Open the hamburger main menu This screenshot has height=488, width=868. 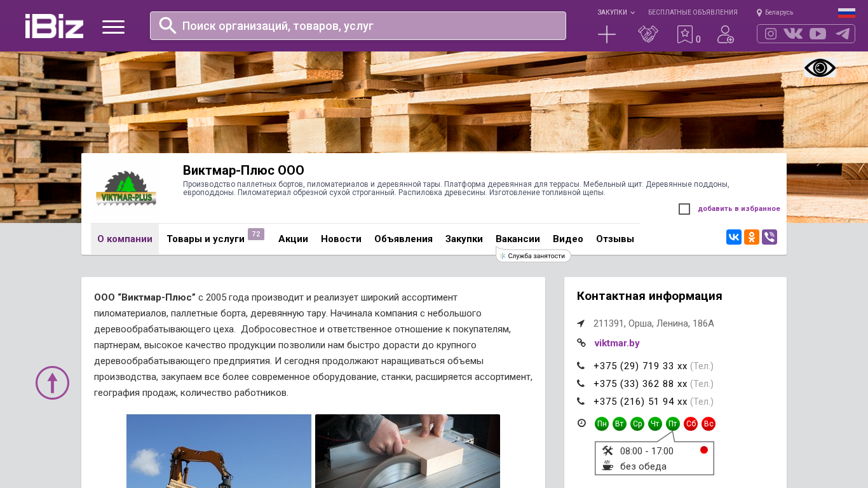(113, 27)
